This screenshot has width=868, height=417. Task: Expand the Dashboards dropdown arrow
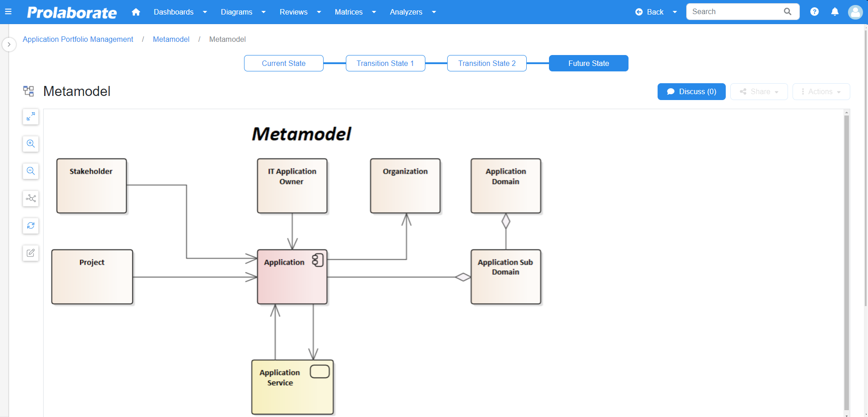coord(205,12)
